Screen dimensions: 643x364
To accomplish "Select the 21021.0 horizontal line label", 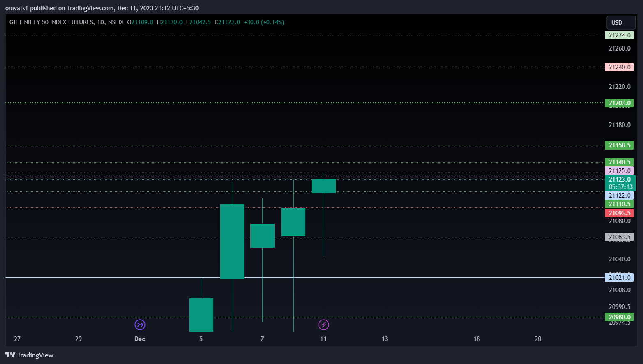I will (x=619, y=278).
